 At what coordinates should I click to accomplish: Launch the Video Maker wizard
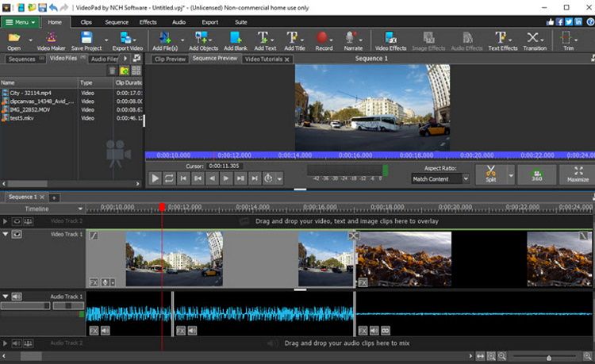coord(52,41)
